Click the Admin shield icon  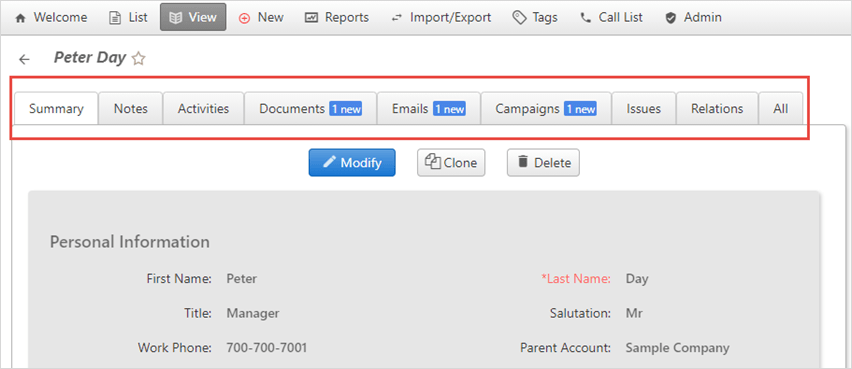[671, 18]
